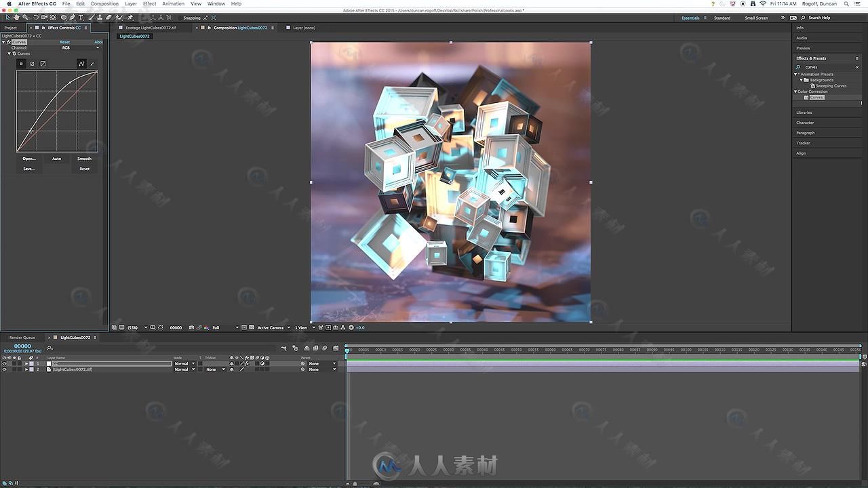Switch to the Project tab
This screenshot has height=488, width=868.
click(11, 28)
